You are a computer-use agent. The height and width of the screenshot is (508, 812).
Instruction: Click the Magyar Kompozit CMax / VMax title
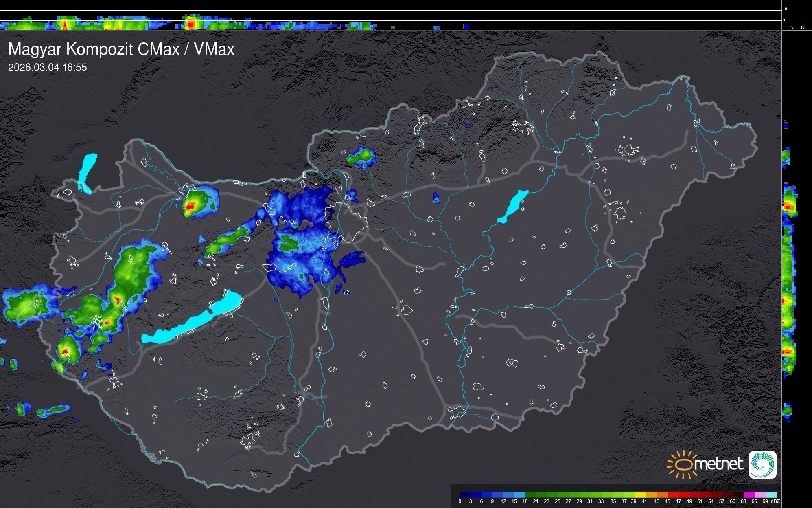point(121,49)
